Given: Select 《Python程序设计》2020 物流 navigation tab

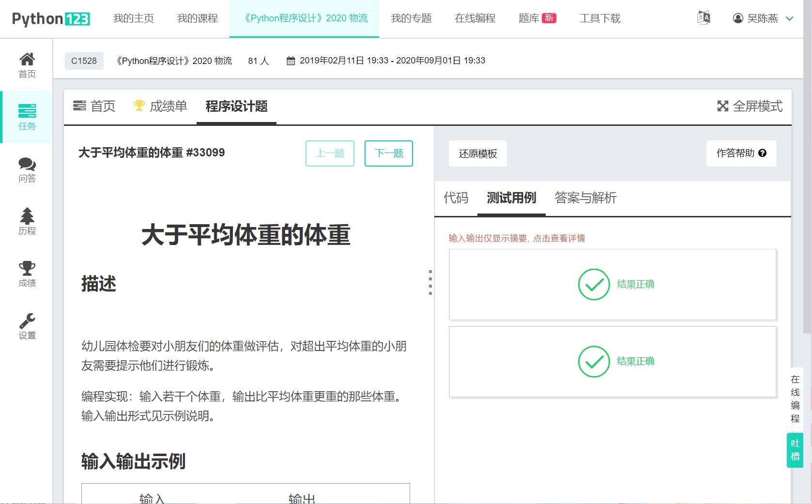Looking at the screenshot, I should pyautogui.click(x=305, y=18).
